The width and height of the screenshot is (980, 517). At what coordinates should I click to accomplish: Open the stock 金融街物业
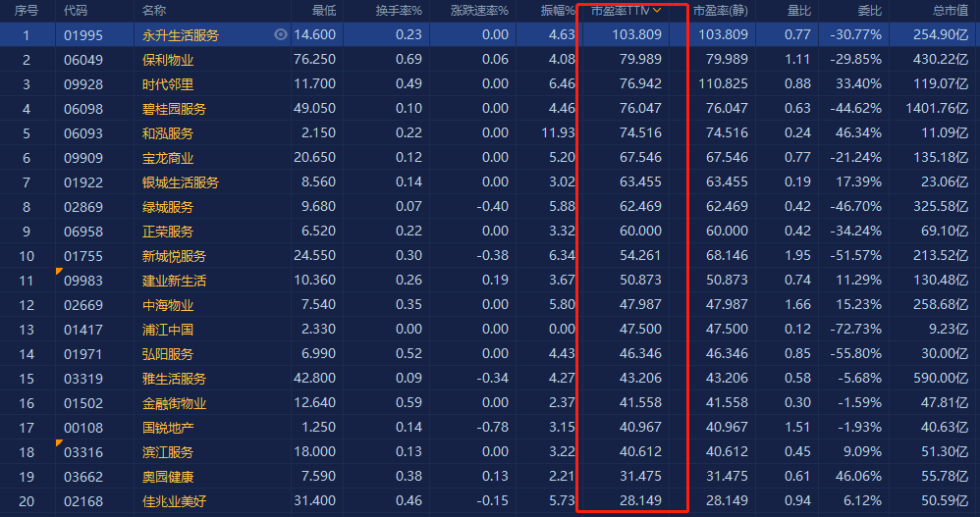click(175, 403)
